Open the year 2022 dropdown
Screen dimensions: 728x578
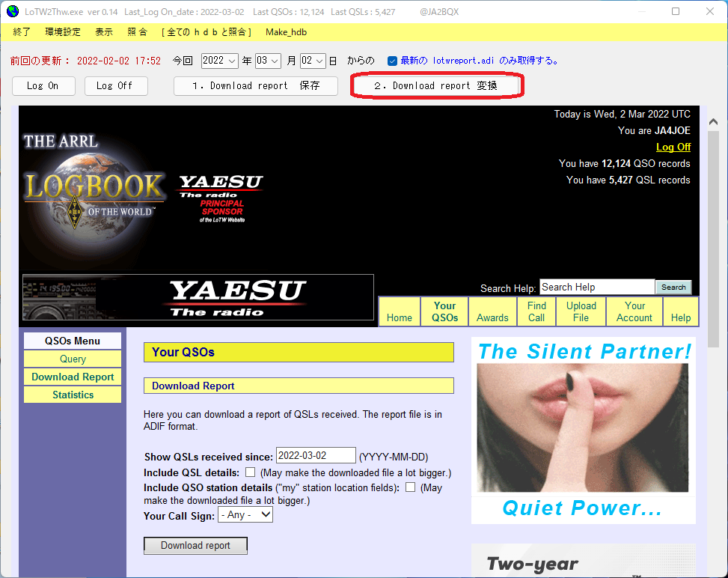[x=220, y=61]
